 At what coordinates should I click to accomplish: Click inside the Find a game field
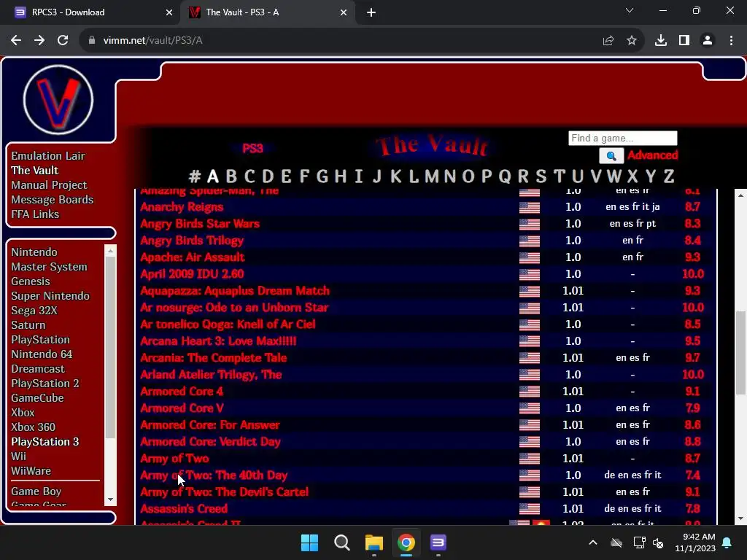(x=623, y=138)
